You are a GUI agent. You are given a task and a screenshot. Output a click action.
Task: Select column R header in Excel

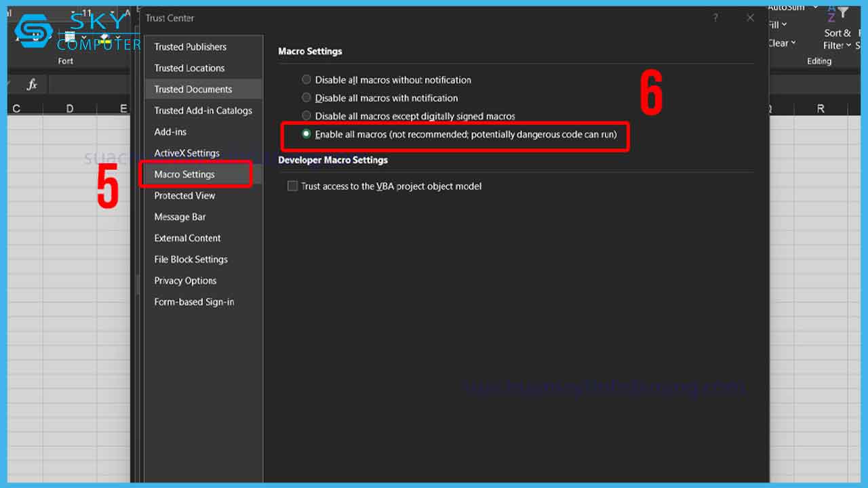(x=821, y=108)
